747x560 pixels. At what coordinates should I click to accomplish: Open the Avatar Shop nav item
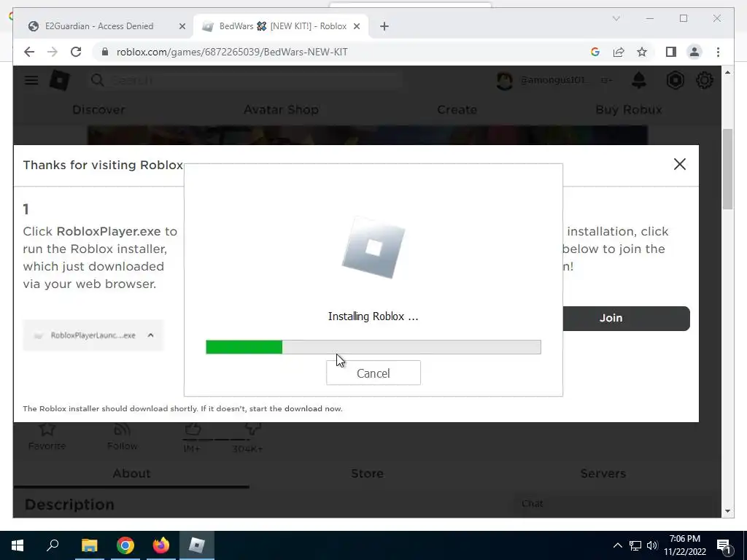point(281,109)
